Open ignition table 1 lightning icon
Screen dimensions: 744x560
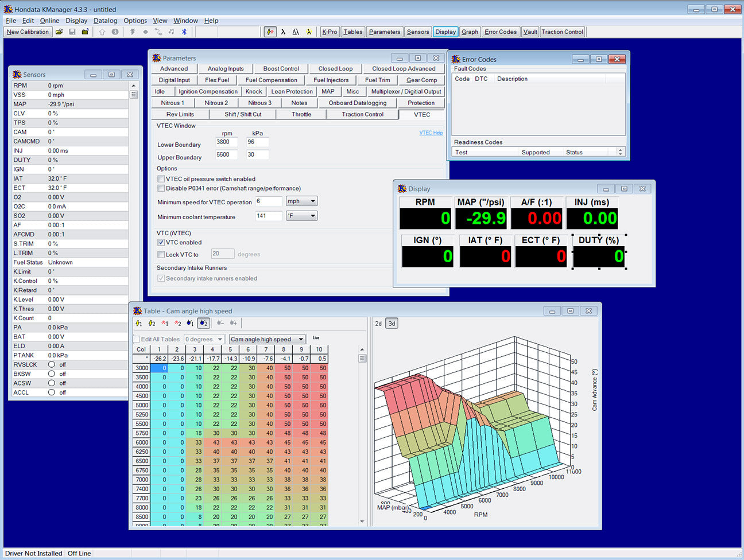pos(139,324)
